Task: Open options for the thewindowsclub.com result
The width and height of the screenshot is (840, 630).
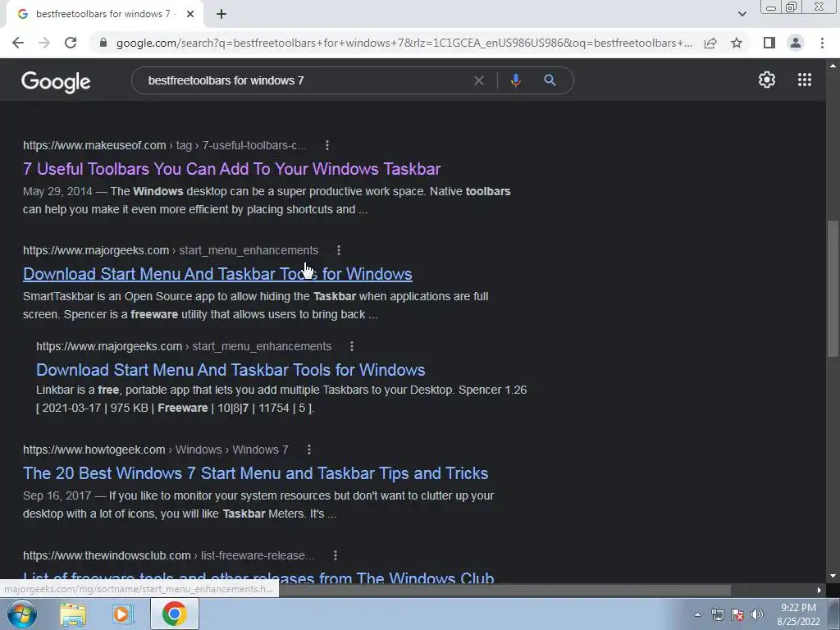Action: 336,555
